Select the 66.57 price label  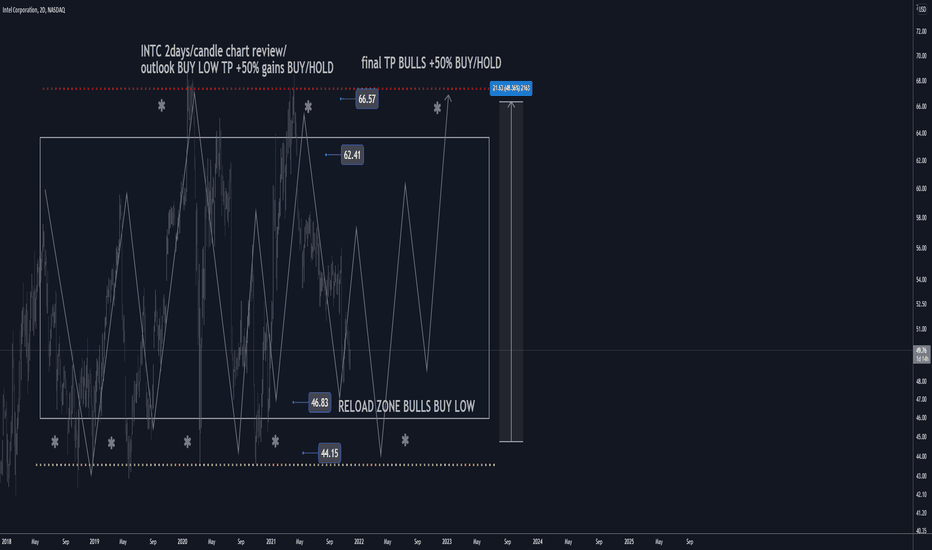click(x=367, y=99)
